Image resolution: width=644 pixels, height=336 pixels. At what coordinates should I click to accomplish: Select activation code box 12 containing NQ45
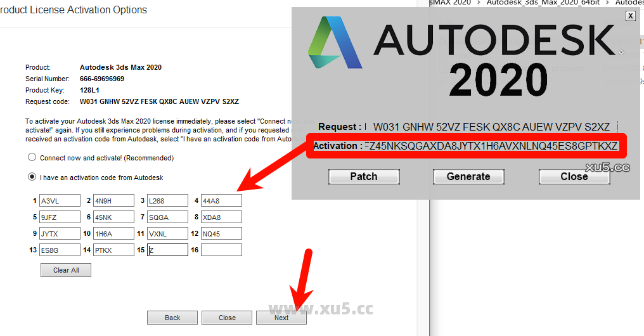point(221,234)
